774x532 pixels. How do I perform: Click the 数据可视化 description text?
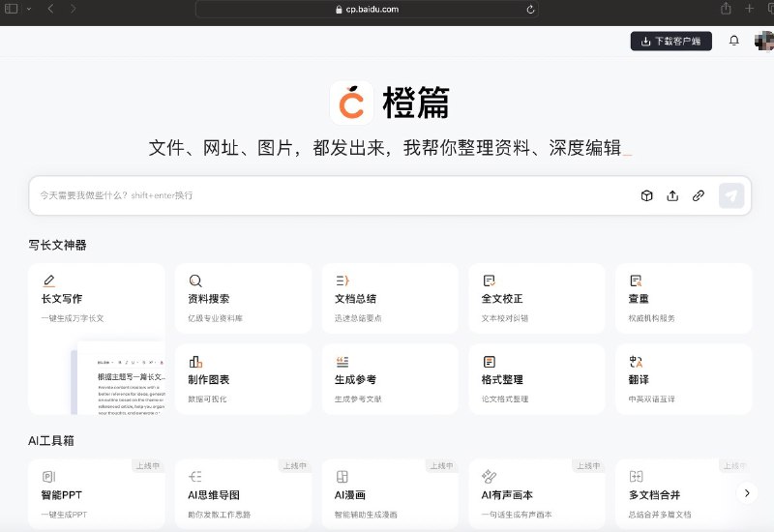point(207,399)
